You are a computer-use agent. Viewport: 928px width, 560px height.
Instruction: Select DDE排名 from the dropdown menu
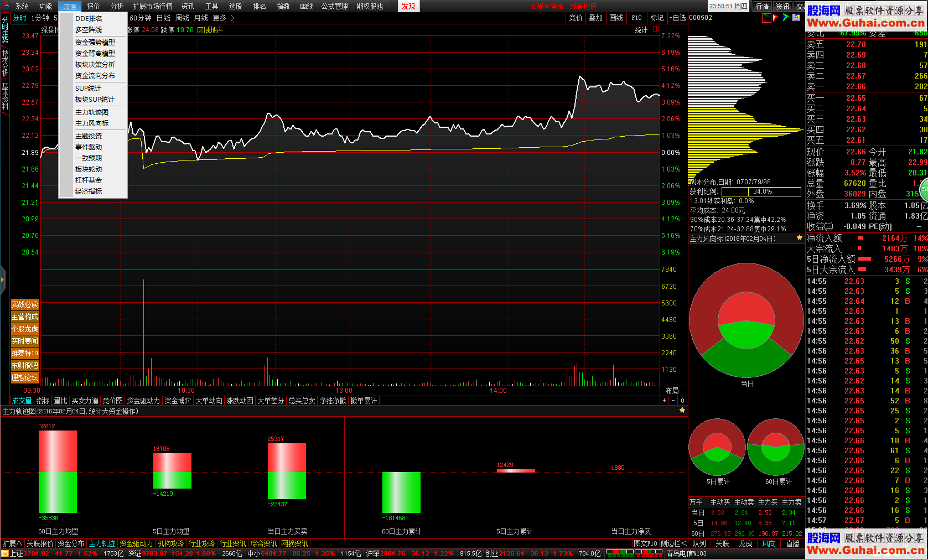click(x=93, y=18)
